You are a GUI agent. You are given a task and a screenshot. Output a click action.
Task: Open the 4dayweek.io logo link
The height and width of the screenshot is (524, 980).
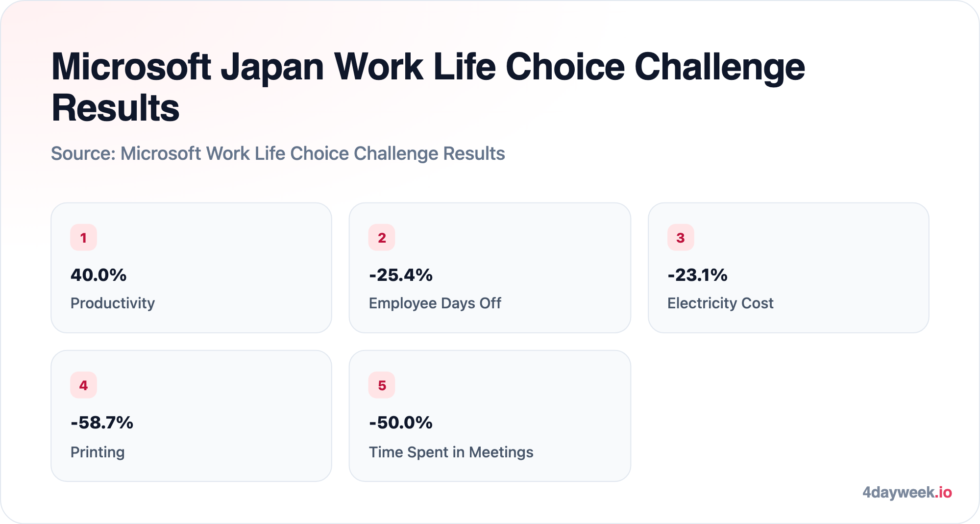[x=907, y=492]
